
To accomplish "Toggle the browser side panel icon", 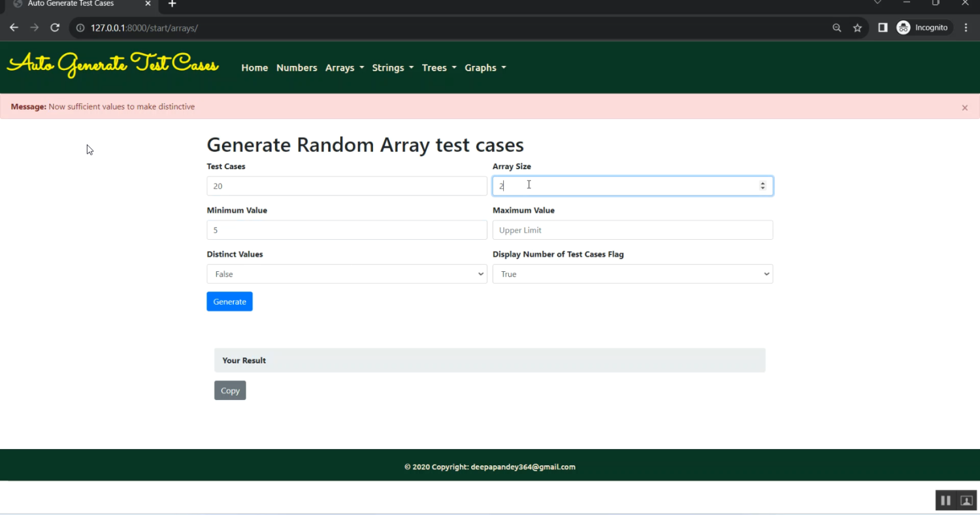I will (x=882, y=27).
